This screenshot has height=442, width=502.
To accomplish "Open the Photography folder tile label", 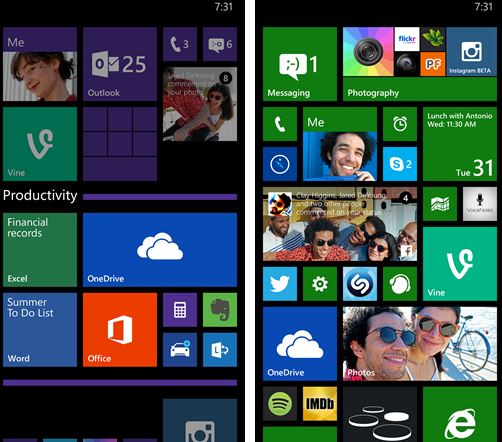I will click(x=373, y=93).
